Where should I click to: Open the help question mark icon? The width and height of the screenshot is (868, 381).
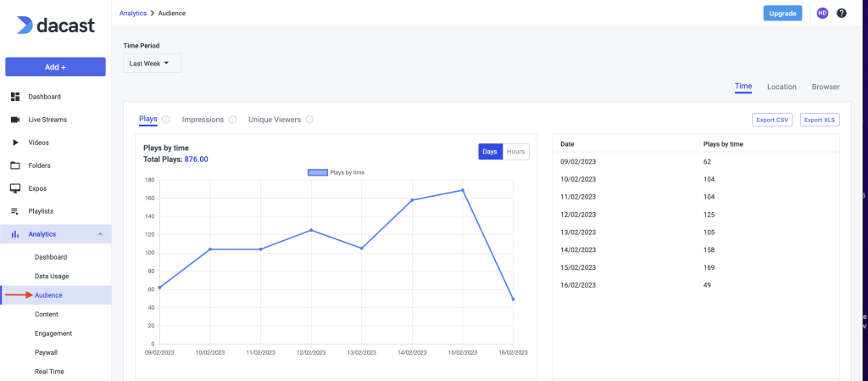click(842, 14)
